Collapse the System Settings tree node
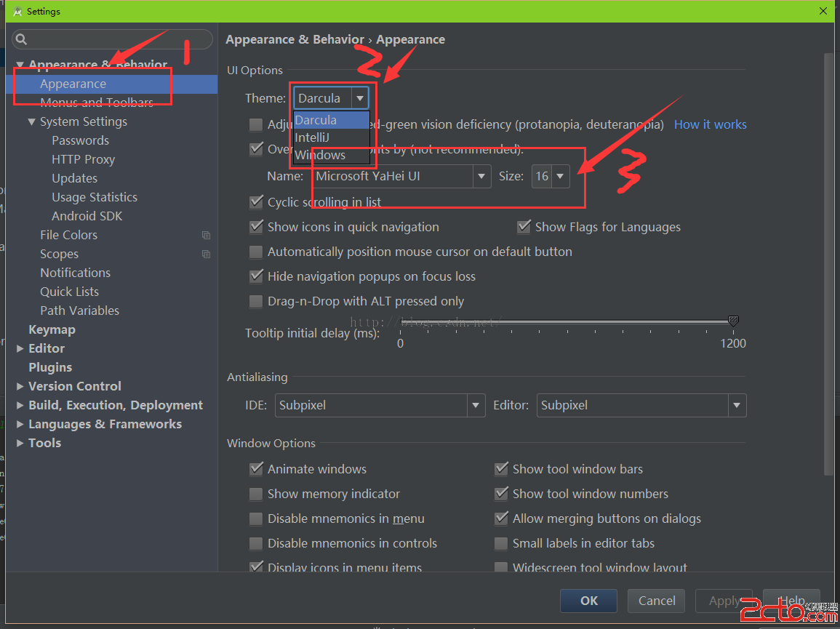The width and height of the screenshot is (840, 629). coord(31,121)
